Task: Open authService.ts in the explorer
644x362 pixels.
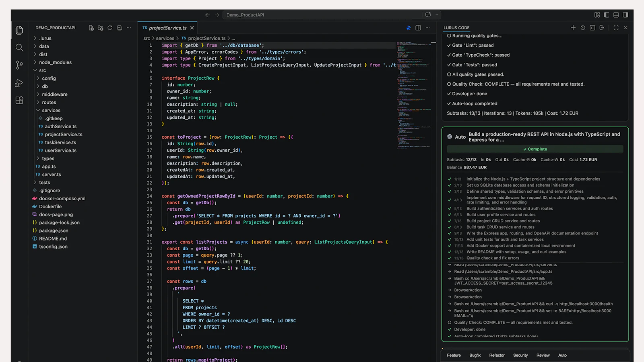Action: point(60,126)
